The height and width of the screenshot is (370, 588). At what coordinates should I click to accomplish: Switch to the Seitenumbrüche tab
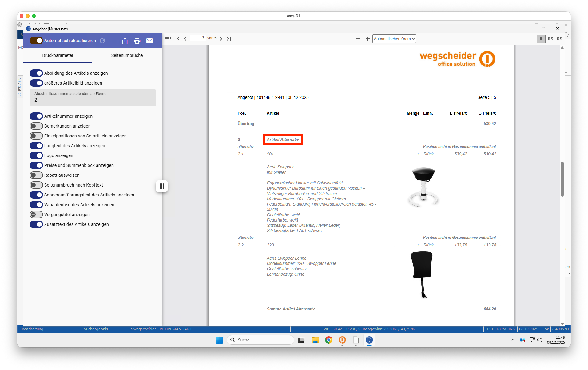click(x=127, y=55)
